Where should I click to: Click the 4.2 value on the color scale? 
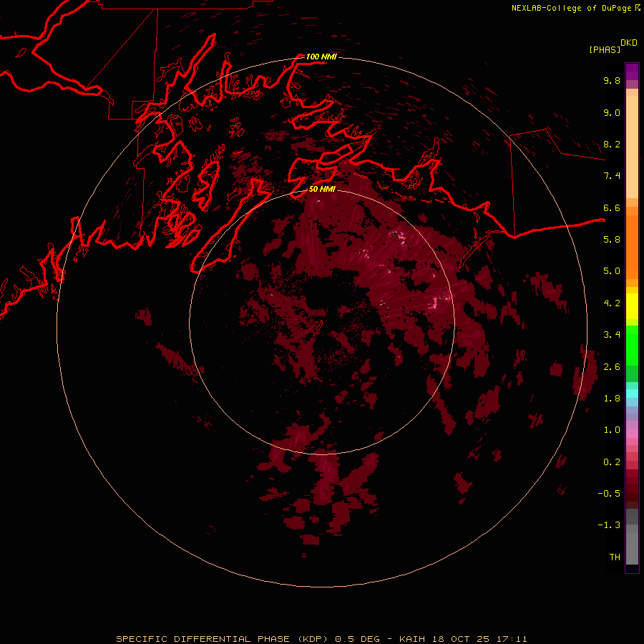tap(612, 303)
